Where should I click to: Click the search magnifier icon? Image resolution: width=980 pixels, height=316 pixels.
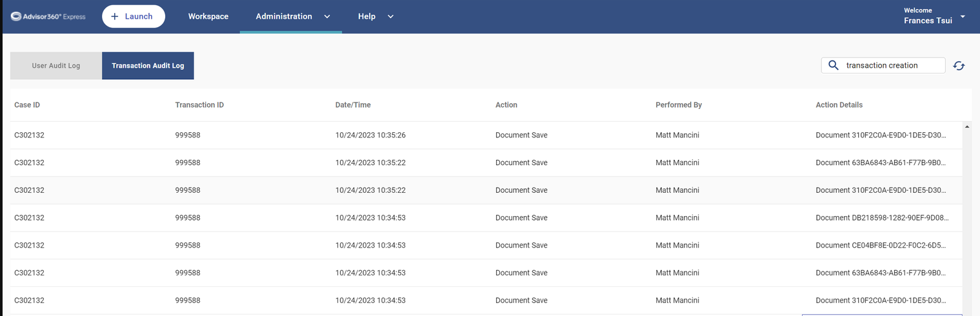click(x=833, y=65)
